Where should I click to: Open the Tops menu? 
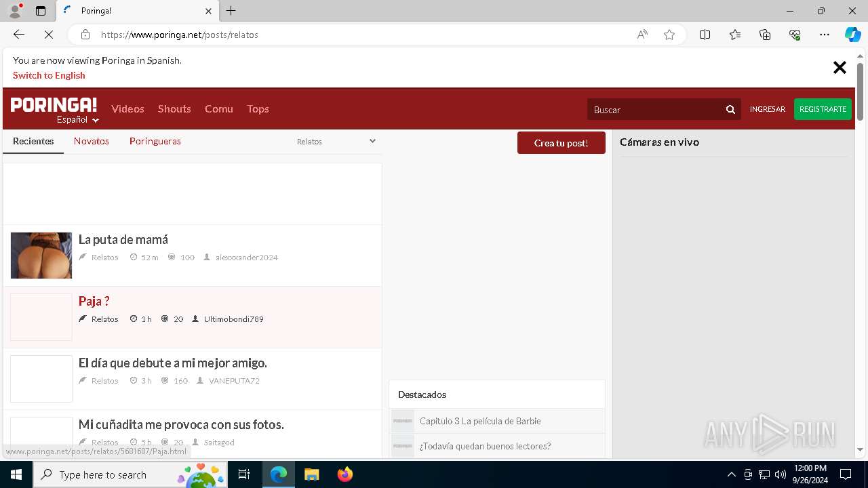click(x=258, y=108)
